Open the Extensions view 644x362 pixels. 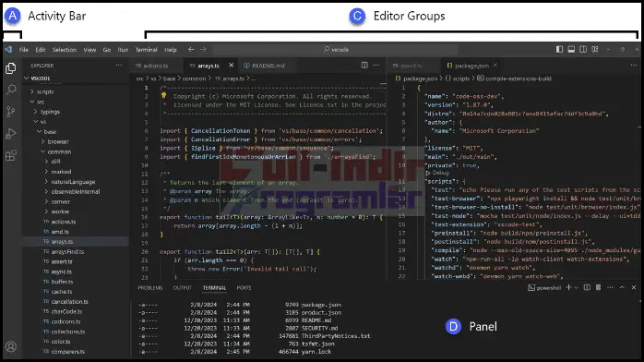tap(11, 155)
